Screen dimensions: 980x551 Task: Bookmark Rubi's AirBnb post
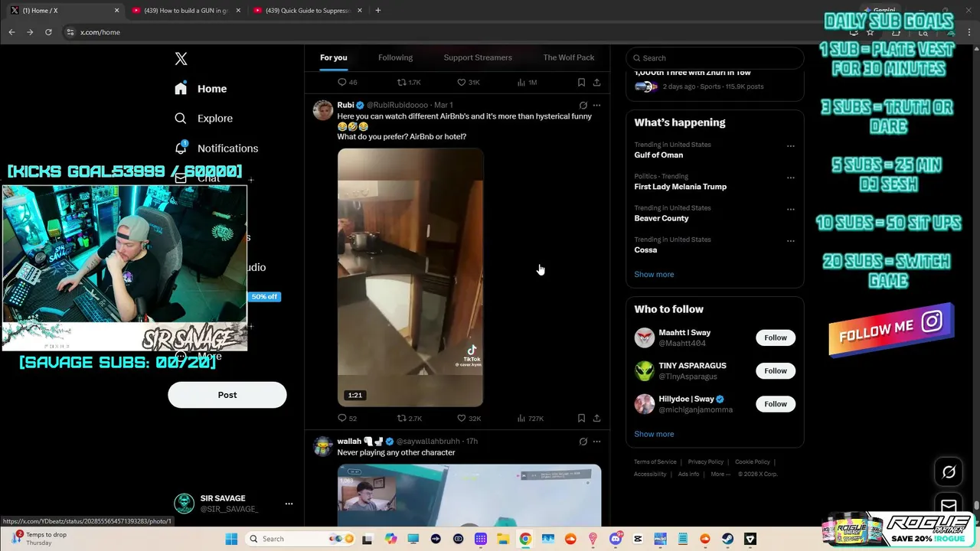tap(581, 419)
